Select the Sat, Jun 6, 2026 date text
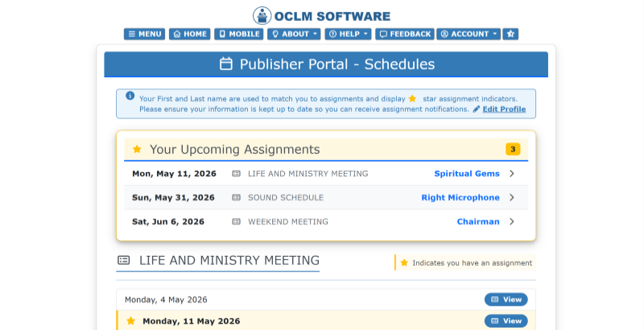The height and width of the screenshot is (330, 644). [168, 221]
